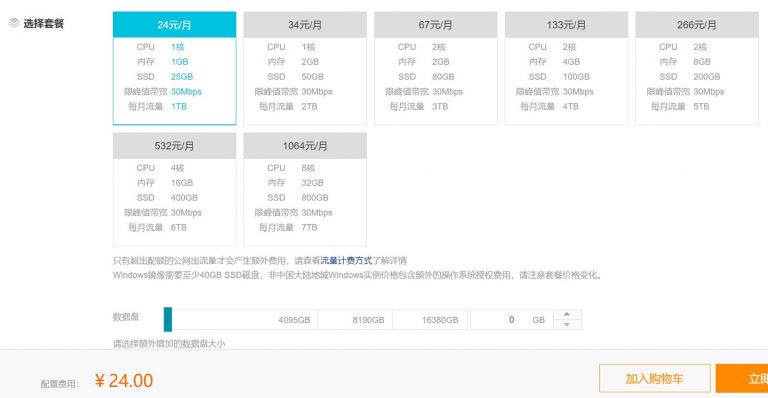Click 80GB SSD value in 67元 plan
The height and width of the screenshot is (398, 768).
point(443,77)
